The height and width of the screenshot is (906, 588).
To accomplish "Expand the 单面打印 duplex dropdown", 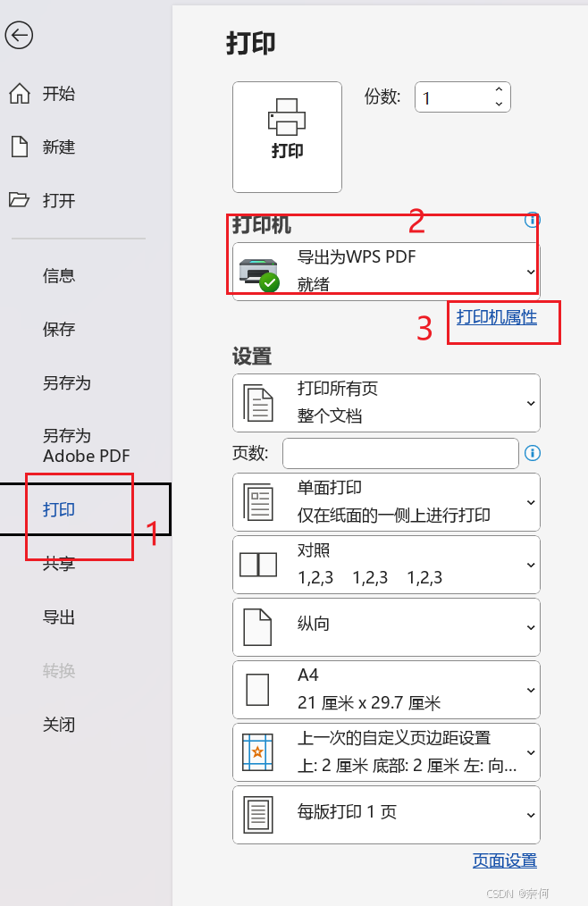I will [386, 502].
